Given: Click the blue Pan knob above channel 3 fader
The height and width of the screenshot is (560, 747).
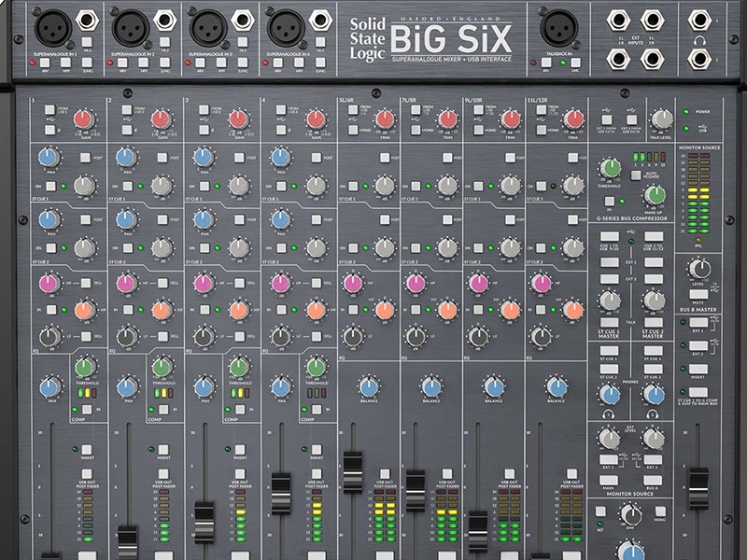Looking at the screenshot, I should pos(204,387).
